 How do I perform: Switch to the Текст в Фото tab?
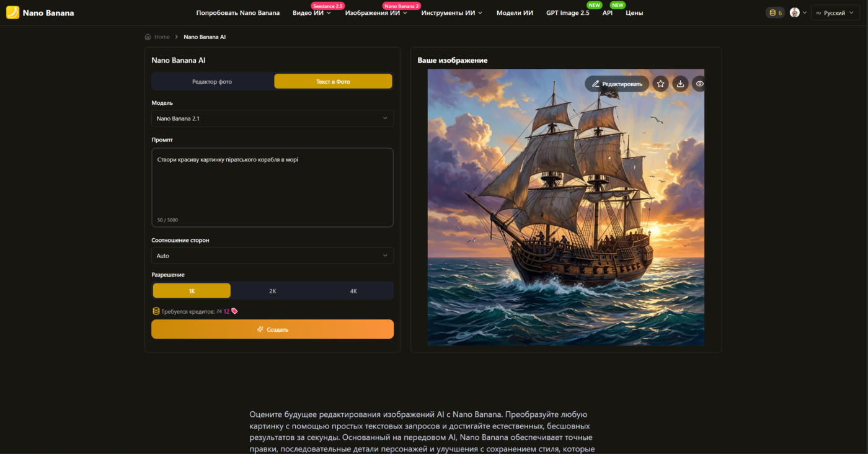[333, 81]
